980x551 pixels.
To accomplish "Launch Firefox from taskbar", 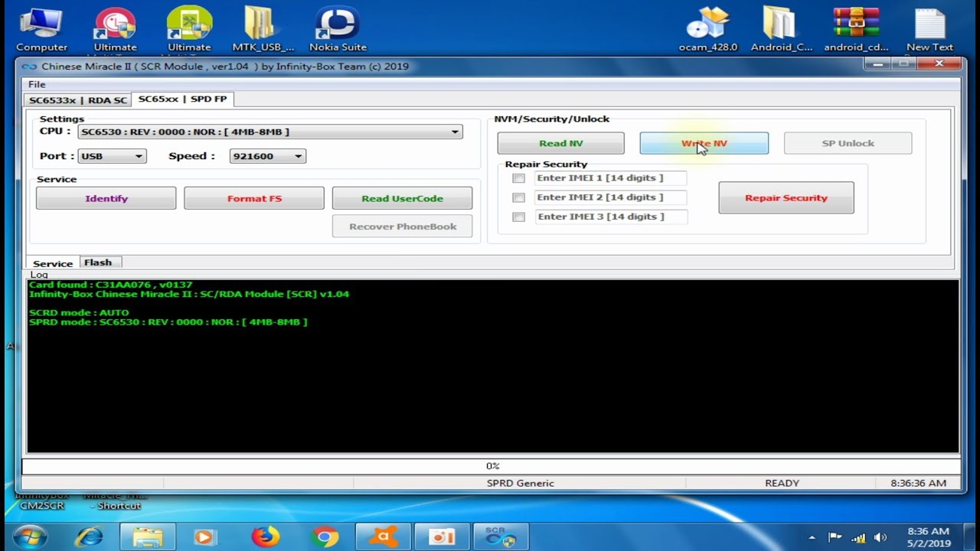I will (x=265, y=537).
